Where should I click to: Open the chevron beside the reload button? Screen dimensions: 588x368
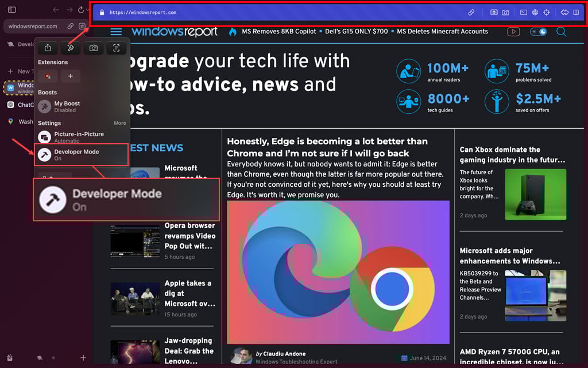tap(87, 10)
